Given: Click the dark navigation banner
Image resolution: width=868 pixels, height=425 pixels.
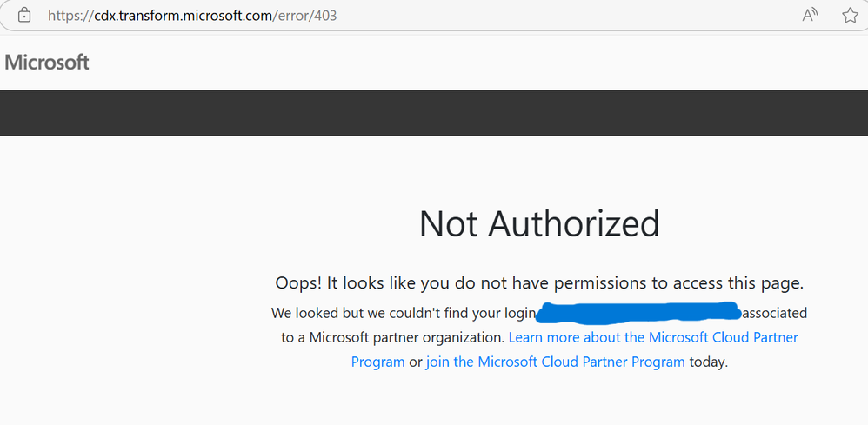Looking at the screenshot, I should (x=434, y=113).
